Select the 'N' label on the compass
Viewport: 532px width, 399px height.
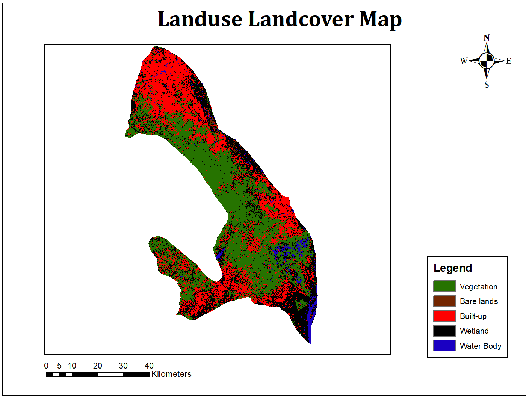tap(487, 38)
